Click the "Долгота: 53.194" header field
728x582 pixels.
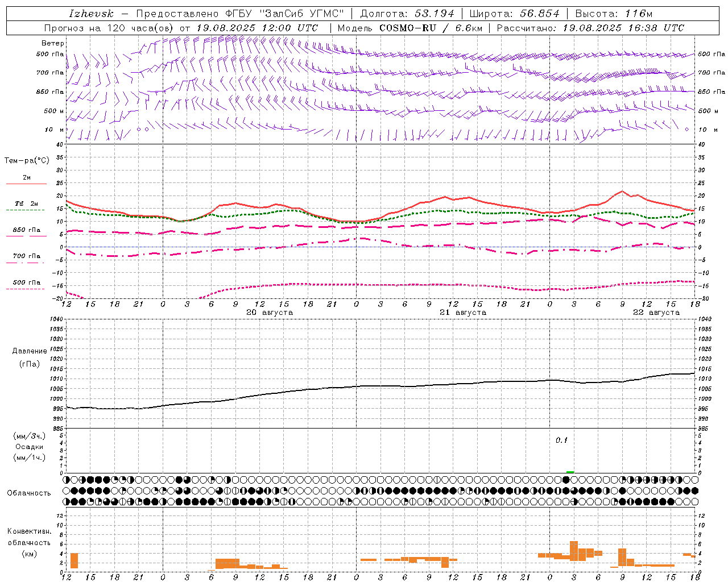pyautogui.click(x=407, y=14)
